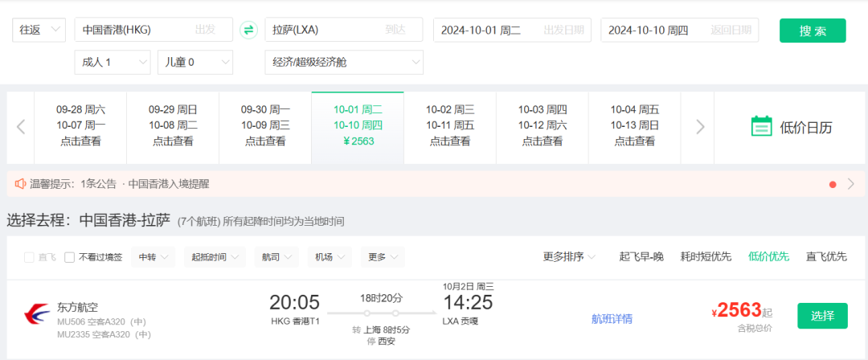The image size is (868, 360).
Task: Select the 10-01 周二 ¥2563 date tab
Action: pyautogui.click(x=358, y=128)
